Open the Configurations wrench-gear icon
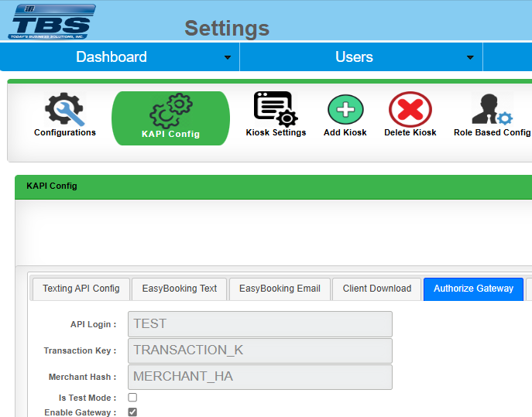 [x=64, y=110]
